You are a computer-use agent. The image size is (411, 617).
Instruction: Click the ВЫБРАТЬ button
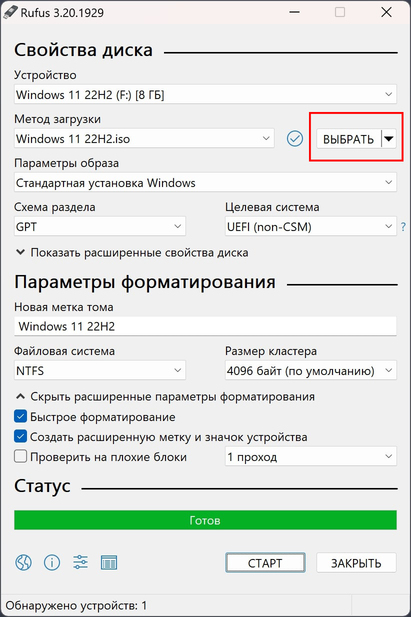click(x=349, y=139)
